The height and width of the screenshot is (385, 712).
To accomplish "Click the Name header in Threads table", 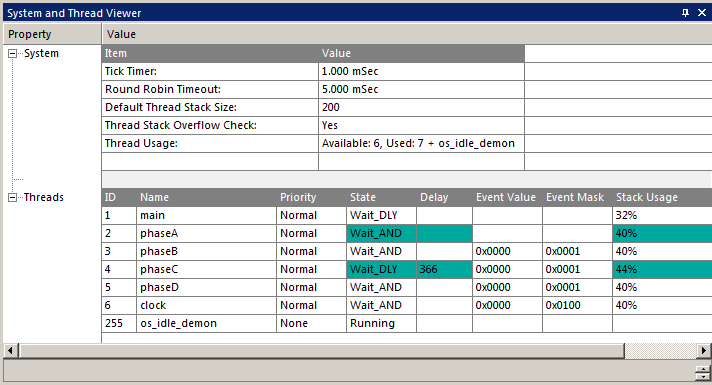I will pyautogui.click(x=206, y=197).
